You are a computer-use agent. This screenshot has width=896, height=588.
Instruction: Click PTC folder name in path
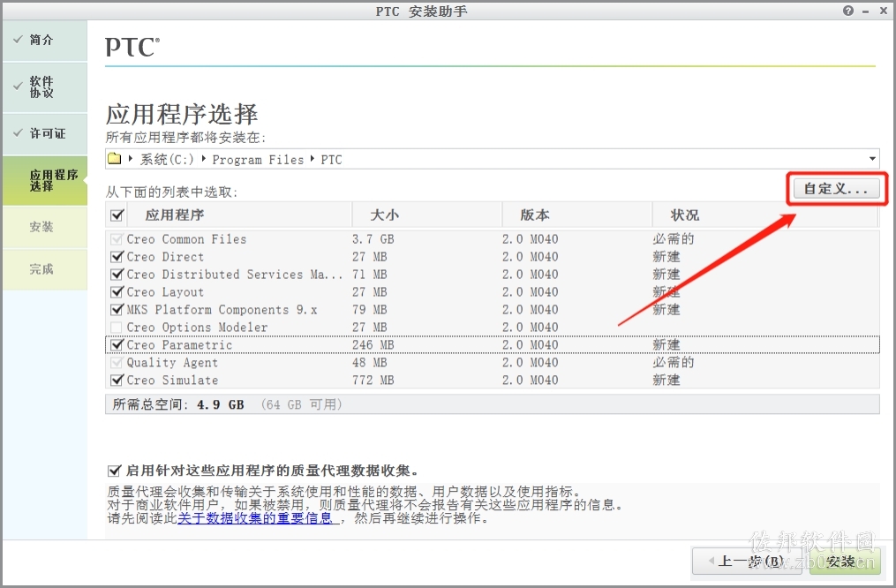coord(331,160)
